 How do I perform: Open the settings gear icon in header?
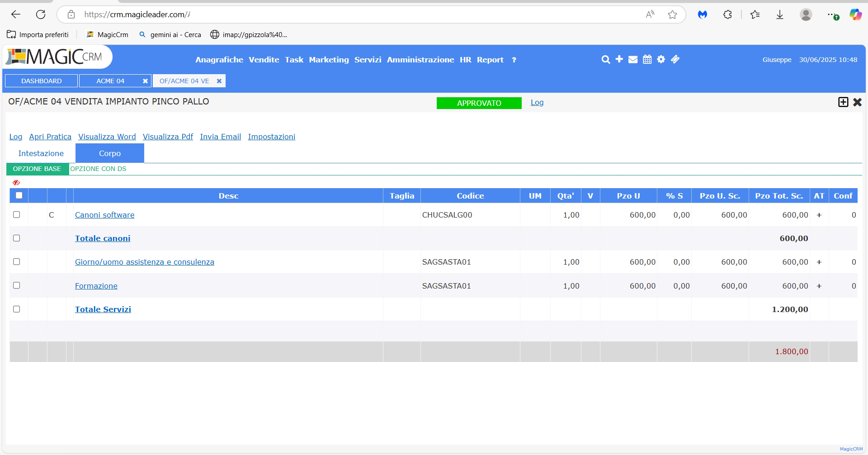661,59
